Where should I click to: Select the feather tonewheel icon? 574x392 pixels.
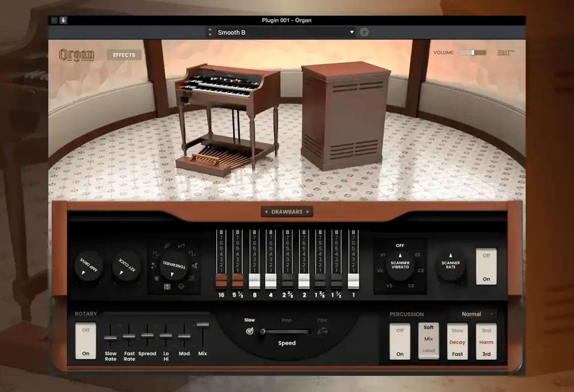(166, 245)
